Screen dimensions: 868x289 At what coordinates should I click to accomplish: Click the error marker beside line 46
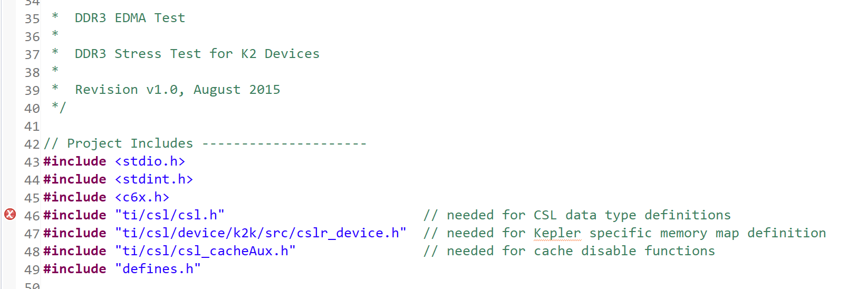pos(10,214)
